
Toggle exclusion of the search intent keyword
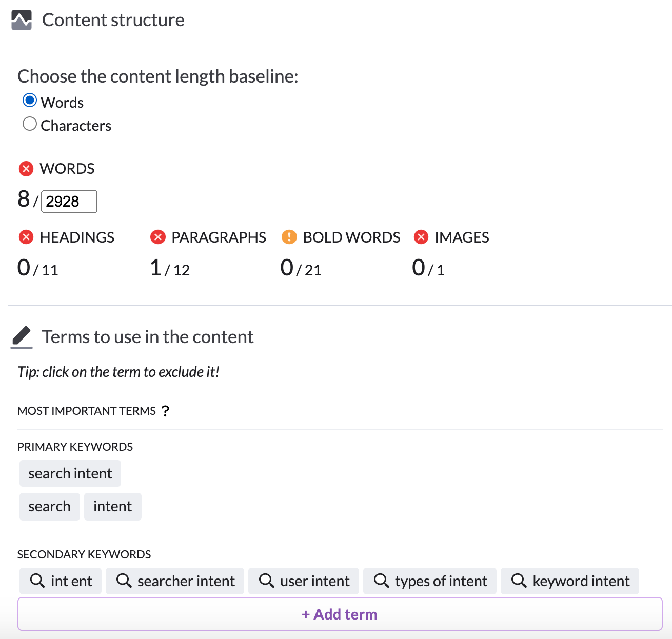tap(70, 473)
